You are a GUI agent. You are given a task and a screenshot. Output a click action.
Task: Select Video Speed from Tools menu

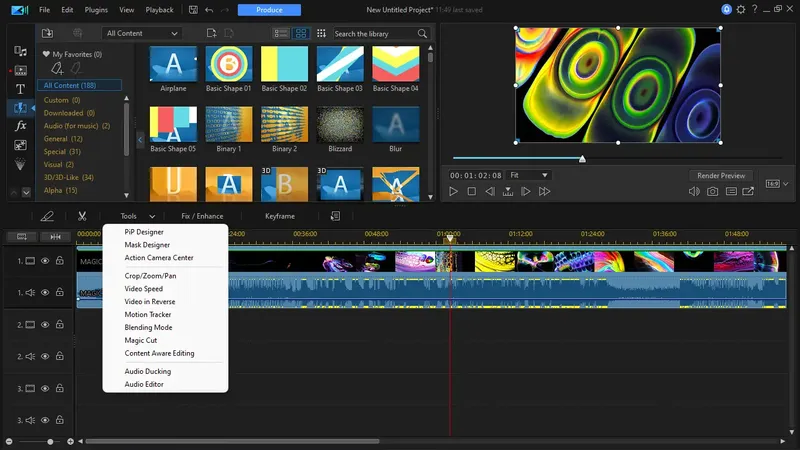pos(143,288)
